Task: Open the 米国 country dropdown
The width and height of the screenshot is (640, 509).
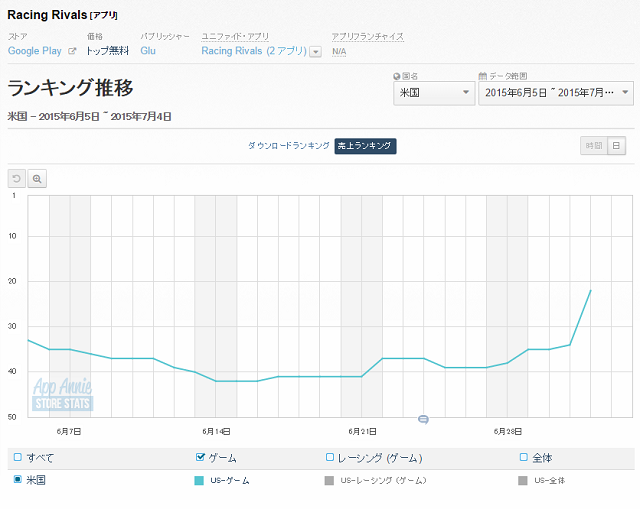Action: pyautogui.click(x=434, y=93)
